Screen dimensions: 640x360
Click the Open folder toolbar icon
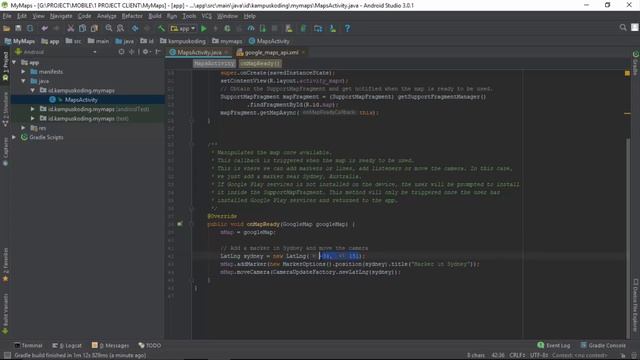7,28
